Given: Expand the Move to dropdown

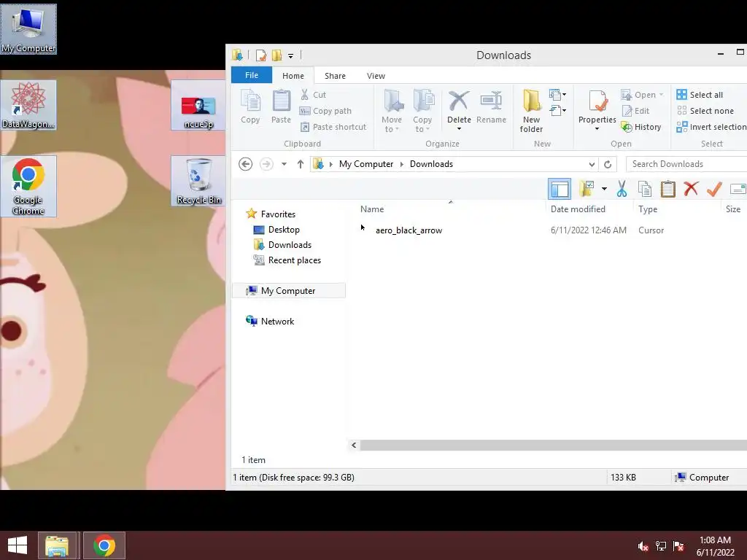Looking at the screenshot, I should [x=392, y=129].
